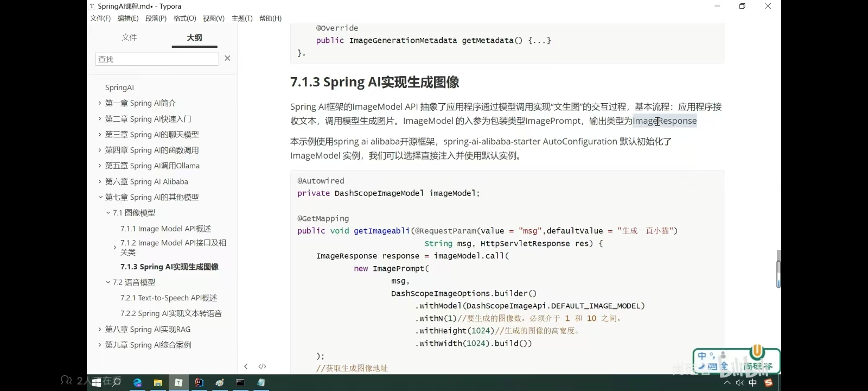The width and height of the screenshot is (868, 391).
Task: Go to 7.2.2 Spring AI实现文本转语音
Action: (171, 313)
